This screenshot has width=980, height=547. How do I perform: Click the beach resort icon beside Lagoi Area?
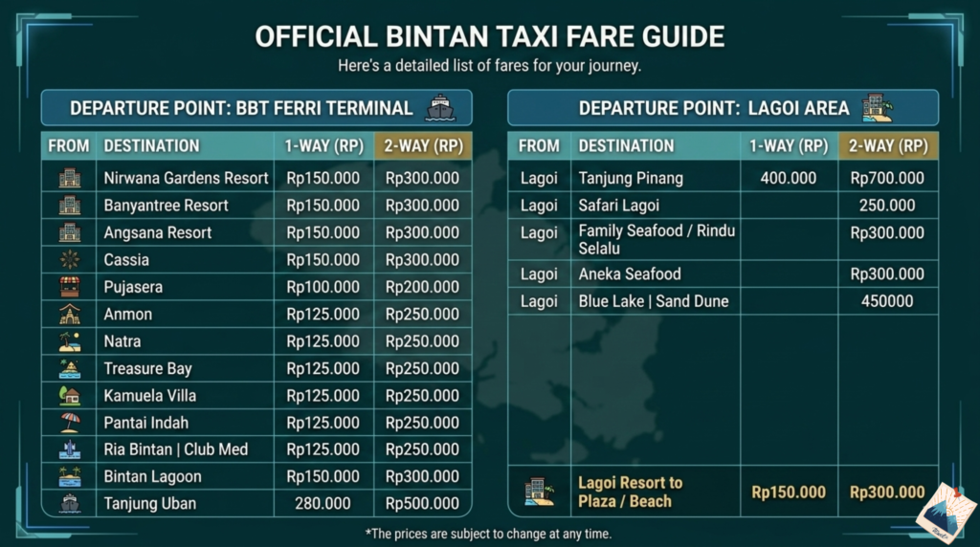(x=876, y=107)
